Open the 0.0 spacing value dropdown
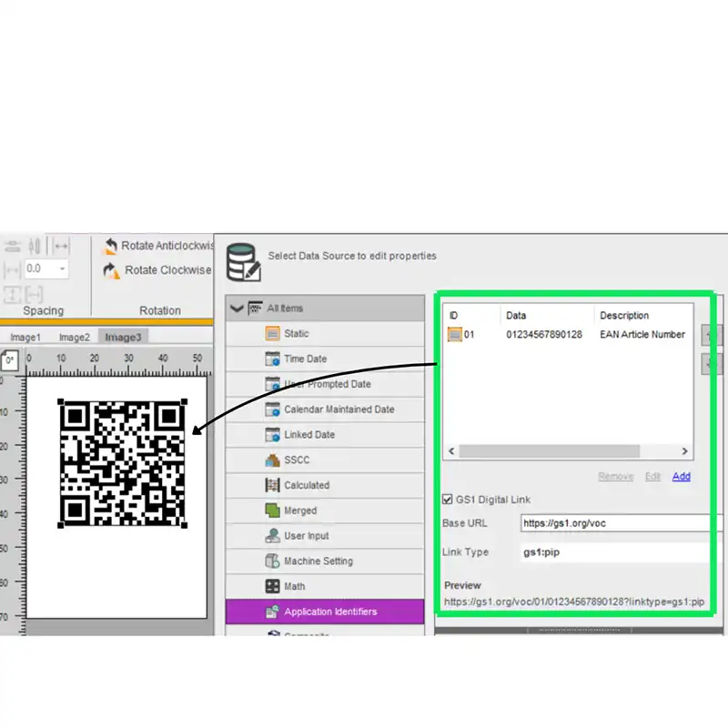728x728 pixels. point(62,268)
